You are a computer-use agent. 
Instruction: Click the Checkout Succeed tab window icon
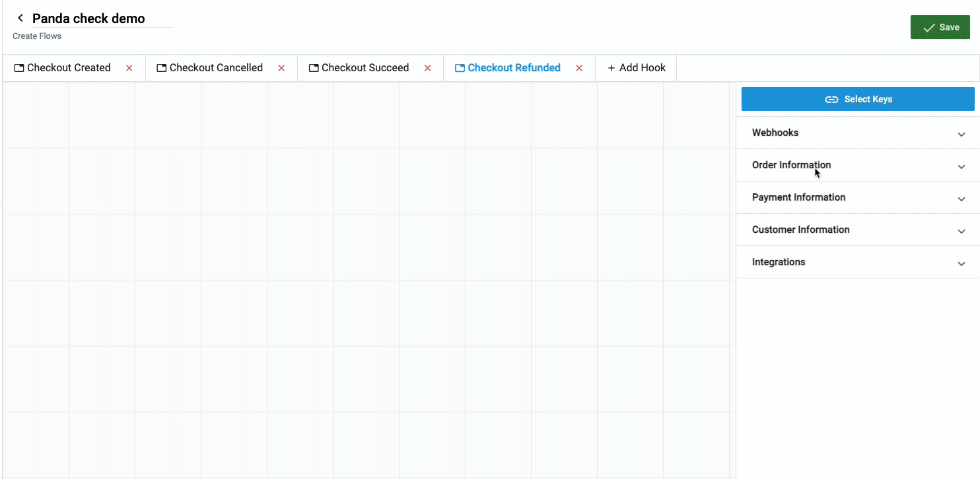tap(314, 68)
